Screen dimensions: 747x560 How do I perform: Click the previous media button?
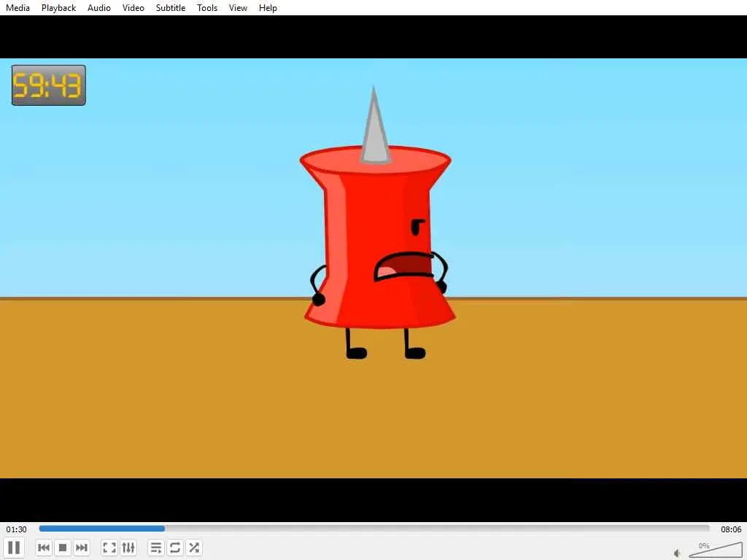tap(44, 548)
